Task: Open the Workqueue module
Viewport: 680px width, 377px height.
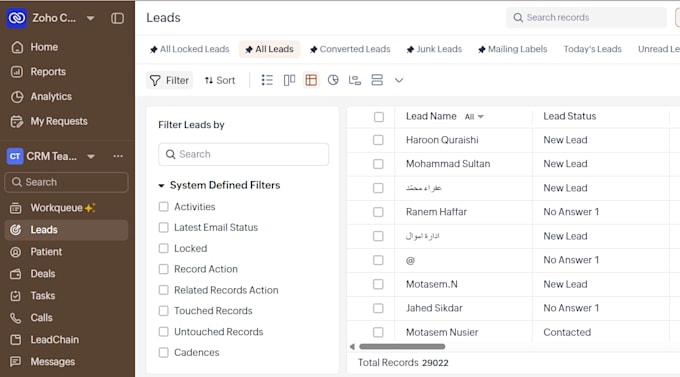Action: point(56,208)
